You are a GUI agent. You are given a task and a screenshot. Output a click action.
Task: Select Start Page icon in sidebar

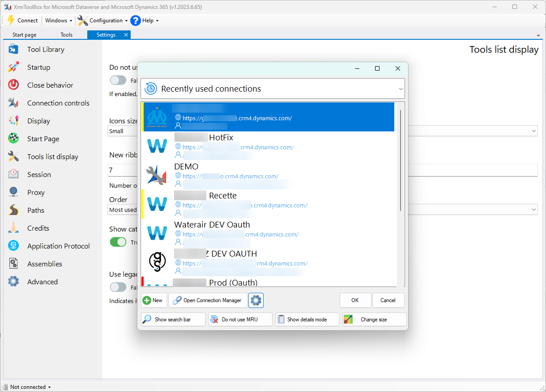[x=13, y=139]
